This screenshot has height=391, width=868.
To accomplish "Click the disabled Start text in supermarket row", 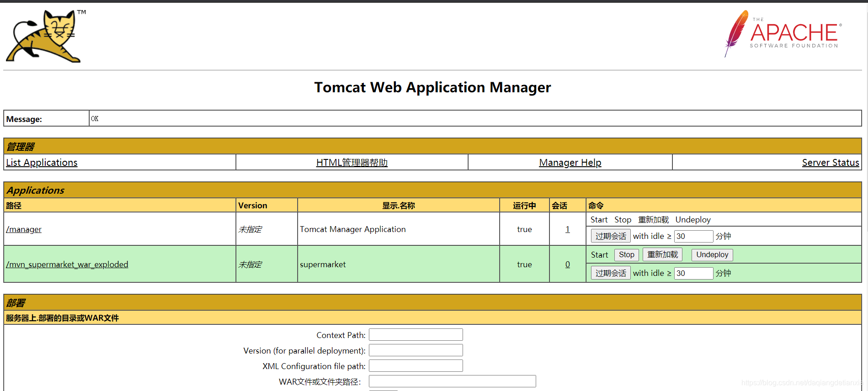I will click(599, 255).
